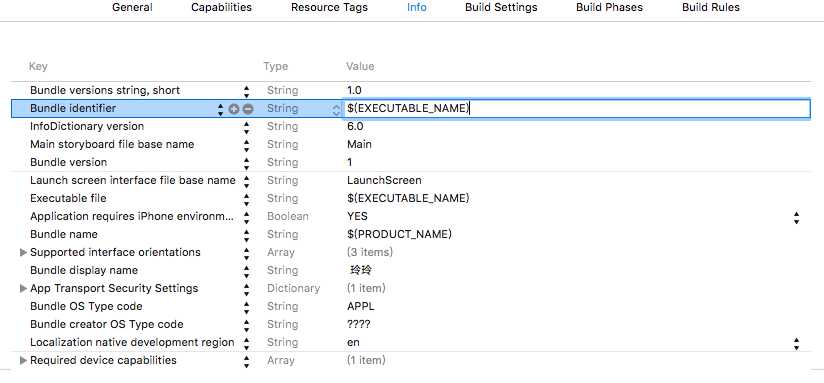
Task: Remove Bundle identifier row with minus icon
Action: tap(248, 109)
